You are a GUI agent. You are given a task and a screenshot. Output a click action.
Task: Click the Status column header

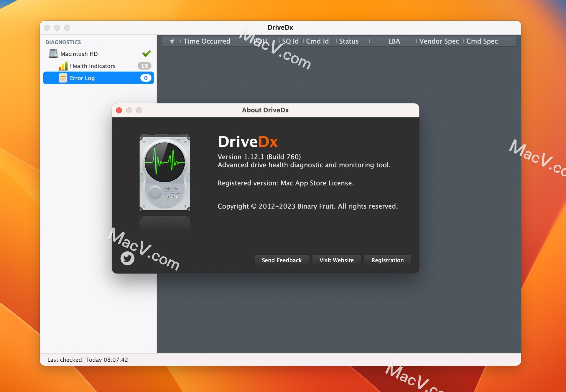point(349,41)
